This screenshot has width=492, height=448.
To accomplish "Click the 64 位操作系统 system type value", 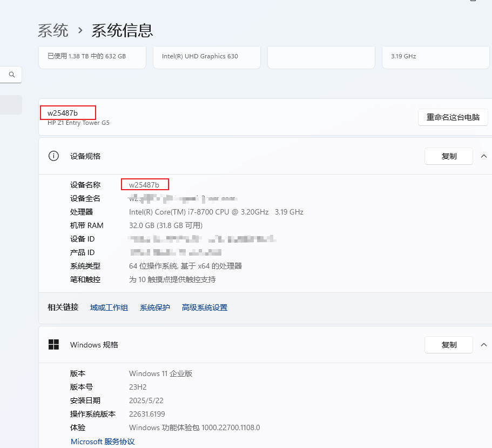I will coord(185,266).
